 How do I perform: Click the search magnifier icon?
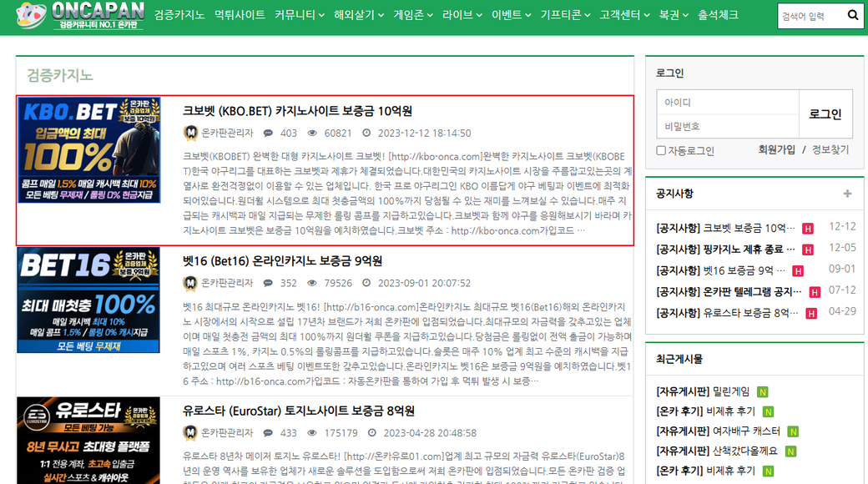coord(853,15)
